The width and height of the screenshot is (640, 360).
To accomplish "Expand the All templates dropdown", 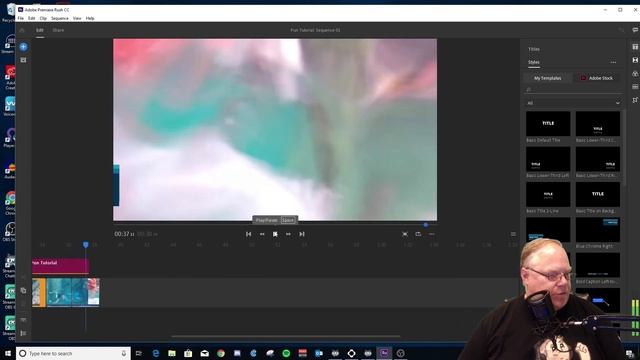I will (573, 103).
